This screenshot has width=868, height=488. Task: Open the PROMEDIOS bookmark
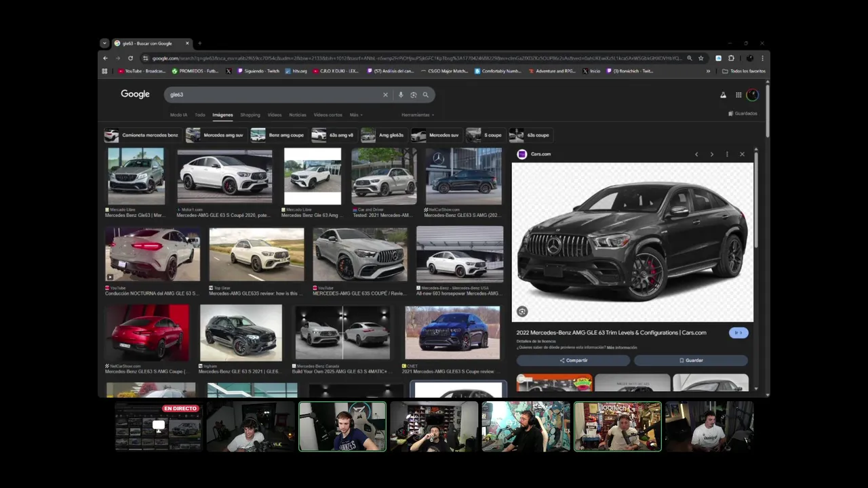pyautogui.click(x=195, y=70)
